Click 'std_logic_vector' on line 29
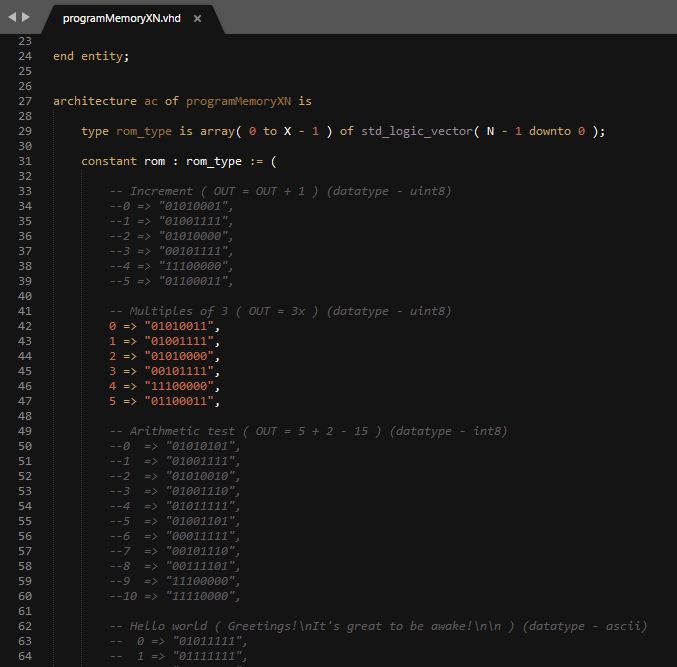This screenshot has height=667, width=677. (x=417, y=131)
